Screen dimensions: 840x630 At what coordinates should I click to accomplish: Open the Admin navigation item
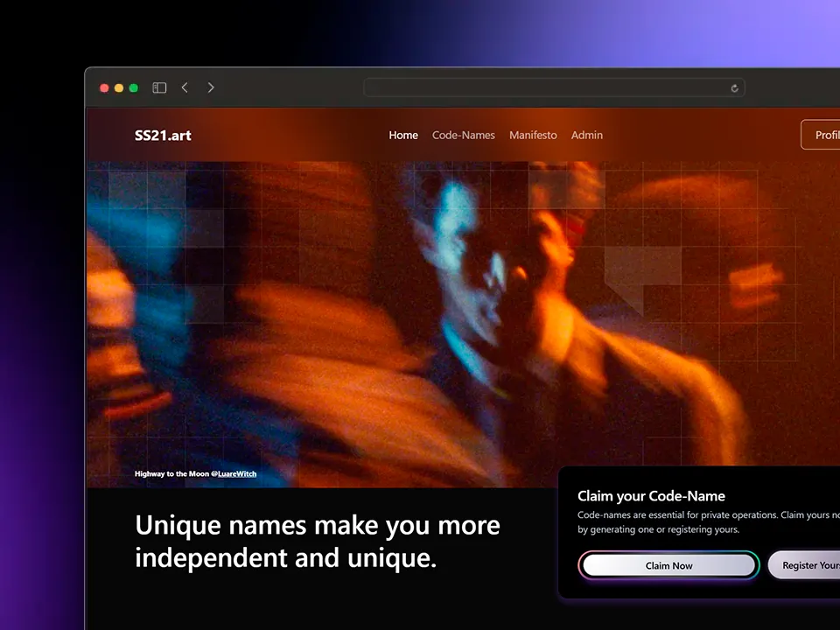(587, 135)
